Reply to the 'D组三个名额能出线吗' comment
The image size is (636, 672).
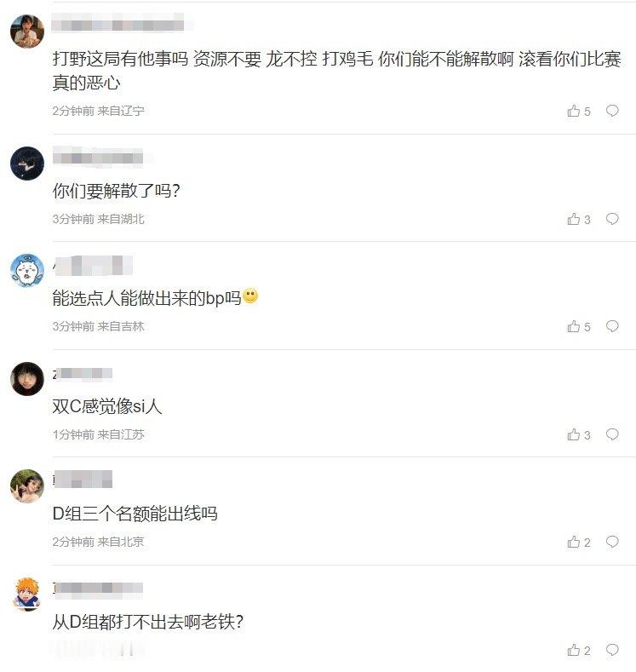(x=612, y=542)
